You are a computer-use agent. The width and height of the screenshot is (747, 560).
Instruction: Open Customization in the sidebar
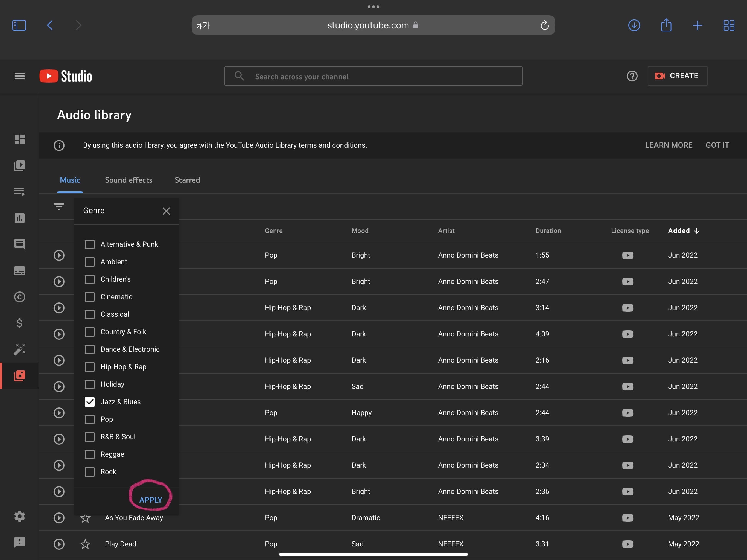(x=20, y=349)
